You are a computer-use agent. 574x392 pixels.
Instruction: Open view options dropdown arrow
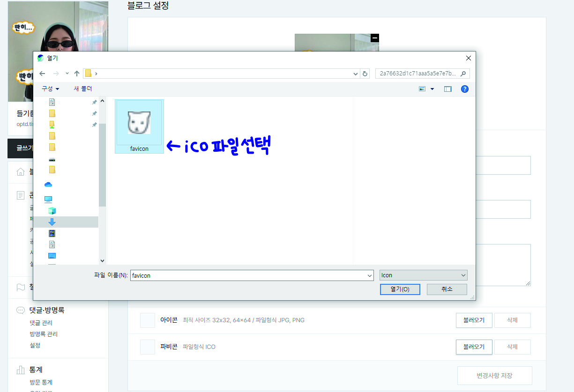click(432, 89)
